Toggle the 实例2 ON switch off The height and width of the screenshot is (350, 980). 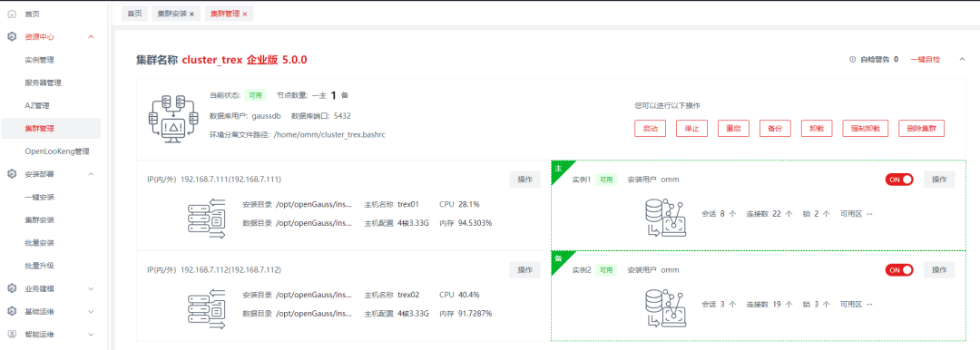898,270
